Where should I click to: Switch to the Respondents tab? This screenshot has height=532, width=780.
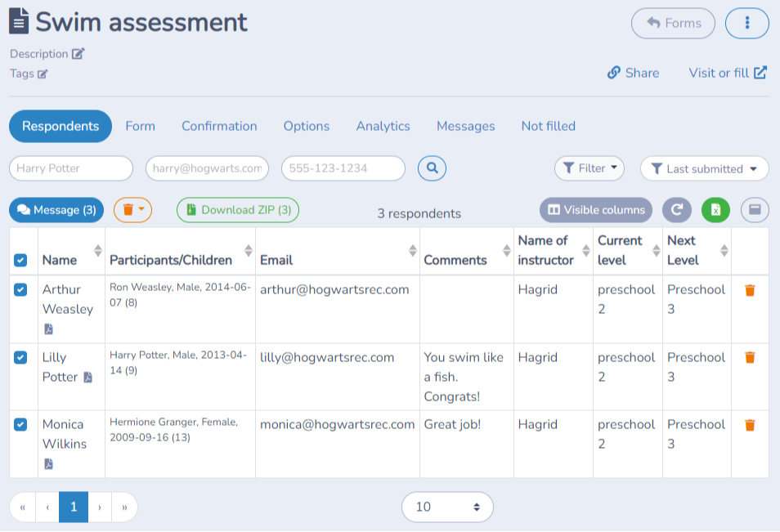point(61,126)
